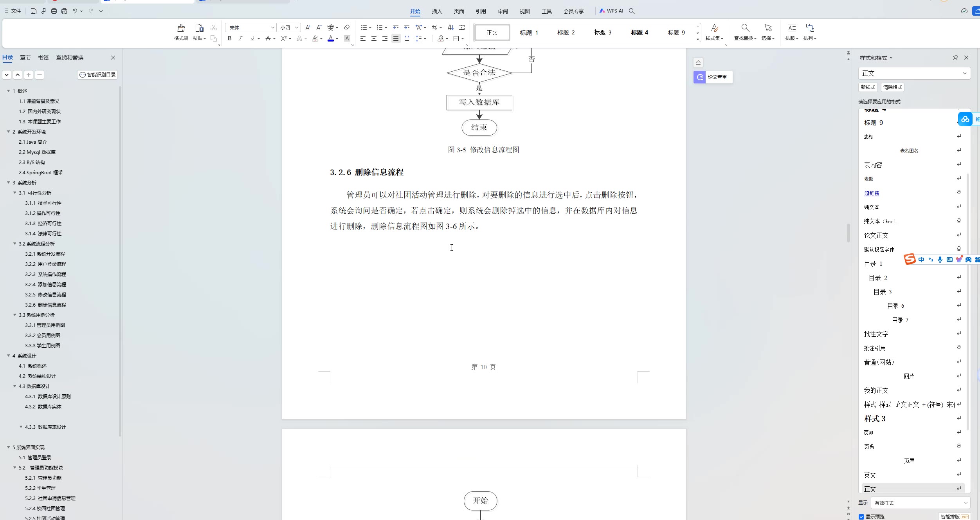This screenshot has height=520, width=980.
Task: Open the font name dropdown (宋体)
Action: click(273, 27)
